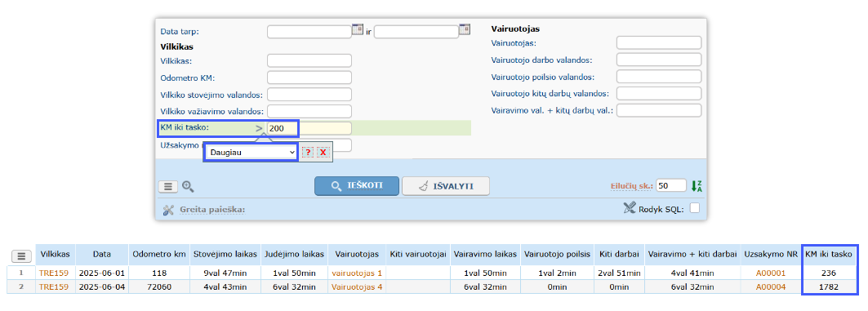
Task: Focus the Vairuotojo darbo valandos input
Action: point(659,60)
